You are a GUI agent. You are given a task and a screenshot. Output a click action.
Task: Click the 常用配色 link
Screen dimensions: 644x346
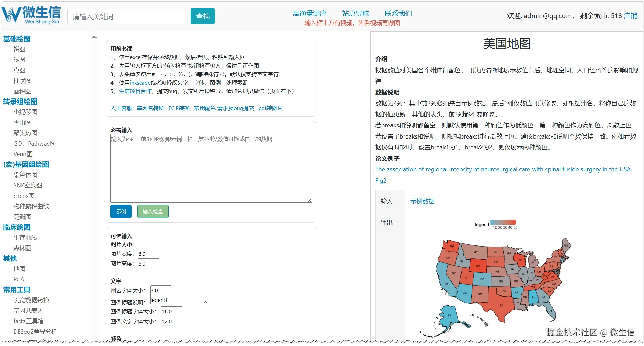tap(205, 108)
